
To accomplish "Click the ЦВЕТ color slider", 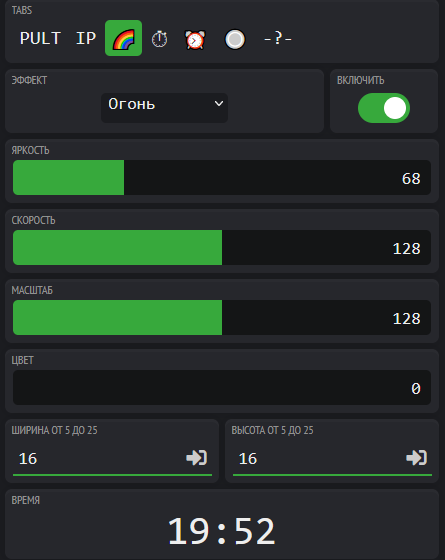I will (x=222, y=388).
